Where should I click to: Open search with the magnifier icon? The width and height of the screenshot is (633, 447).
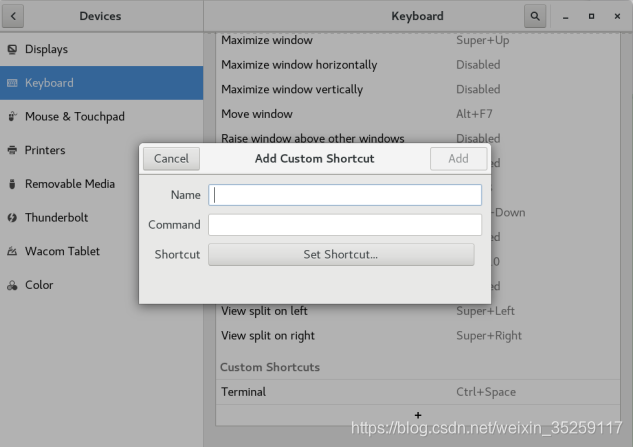tap(535, 16)
